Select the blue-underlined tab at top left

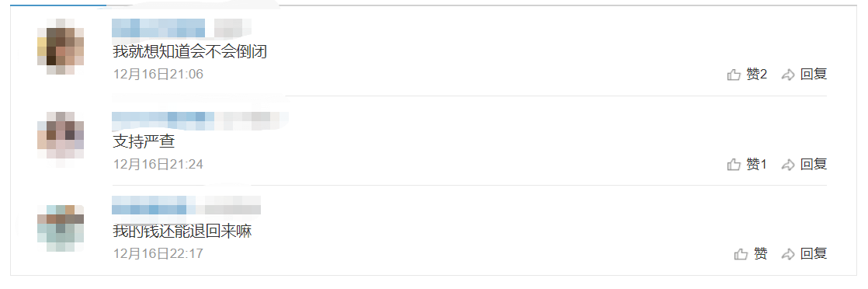[x=58, y=5]
